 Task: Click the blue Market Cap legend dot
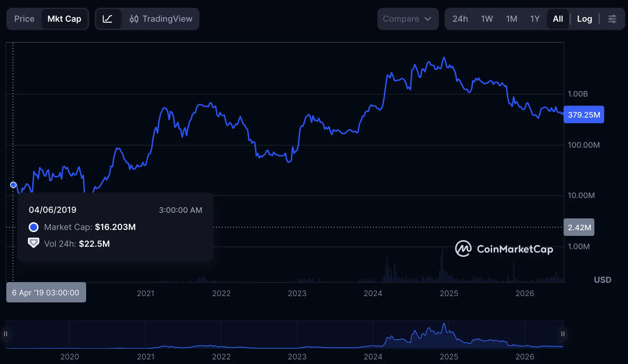coord(34,227)
